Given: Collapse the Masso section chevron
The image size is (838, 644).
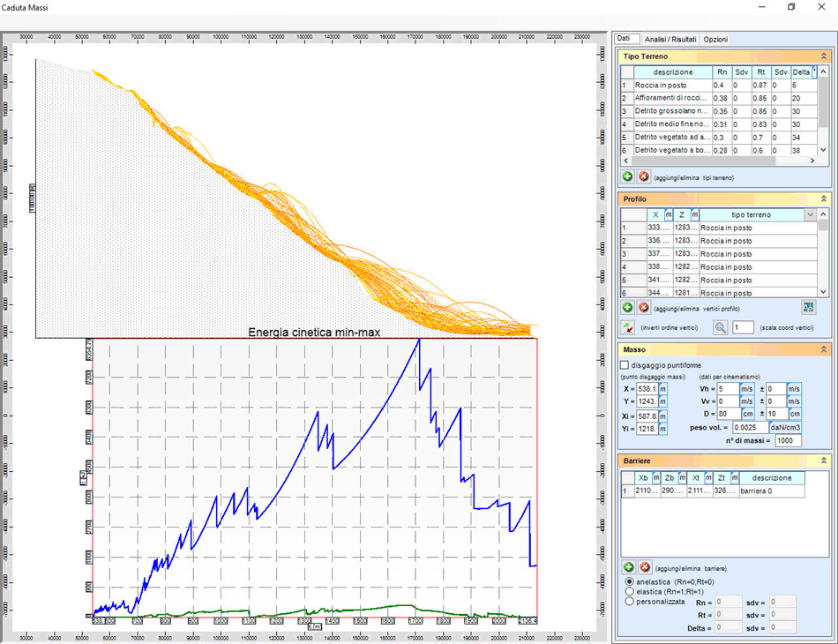Looking at the screenshot, I should coord(823,350).
